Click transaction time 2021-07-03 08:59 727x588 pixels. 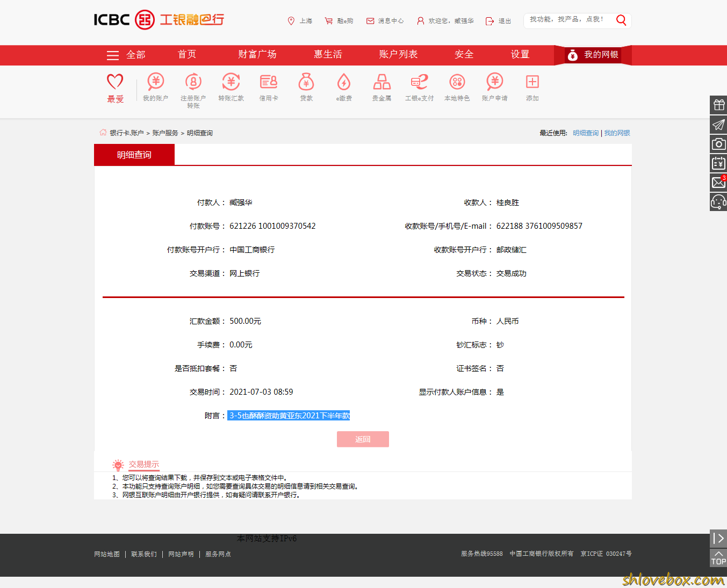[261, 392]
